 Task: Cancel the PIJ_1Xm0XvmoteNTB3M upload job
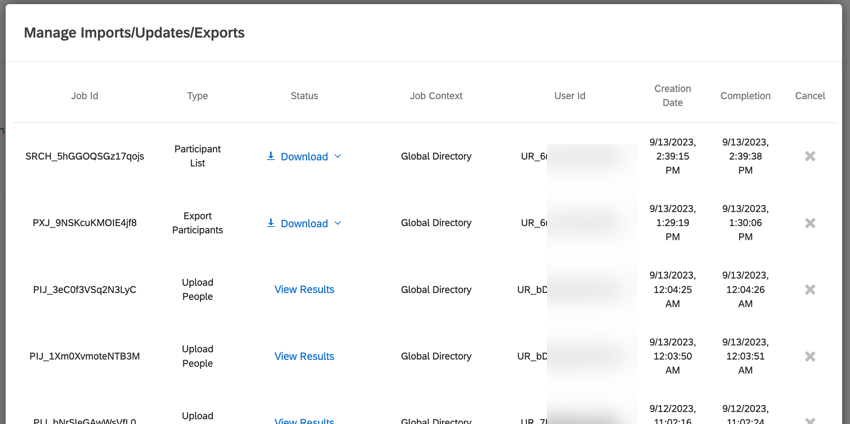tap(810, 356)
